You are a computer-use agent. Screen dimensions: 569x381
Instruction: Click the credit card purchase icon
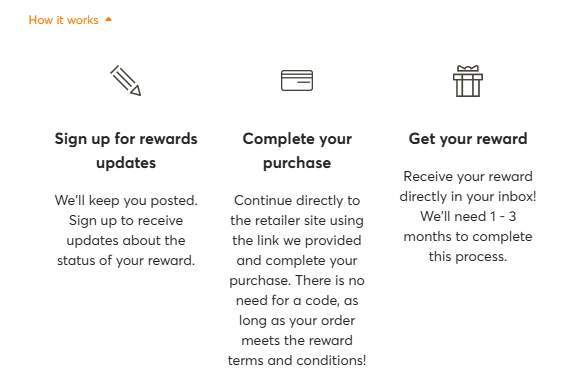[x=297, y=81]
